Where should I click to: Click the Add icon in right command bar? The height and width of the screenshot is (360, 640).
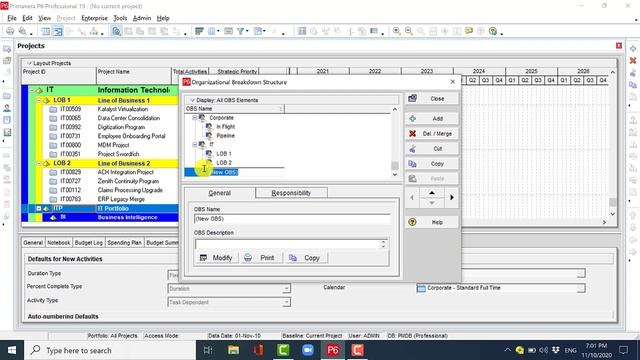pos(633,49)
